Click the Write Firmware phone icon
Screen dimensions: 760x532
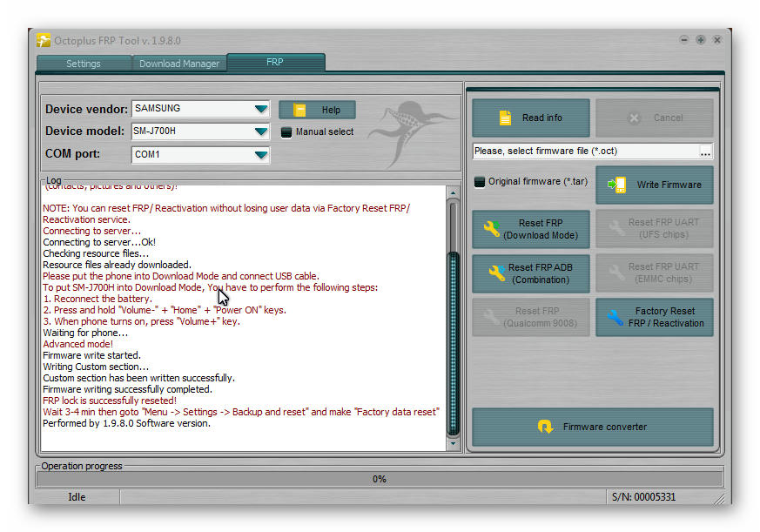coord(617,185)
